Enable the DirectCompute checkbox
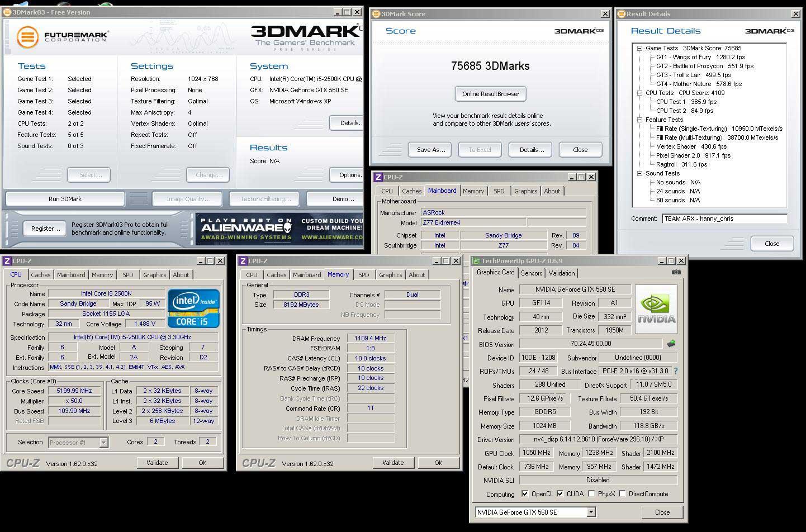The height and width of the screenshot is (532, 806). click(622, 494)
